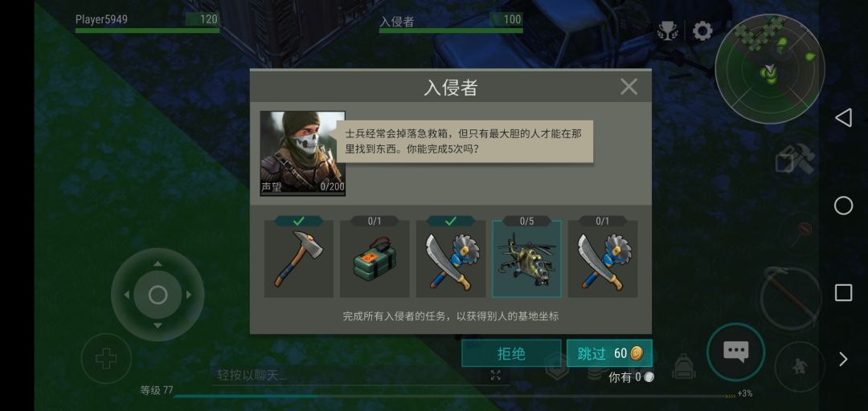
Task: Click the 拒绝 decline button
Action: point(511,353)
